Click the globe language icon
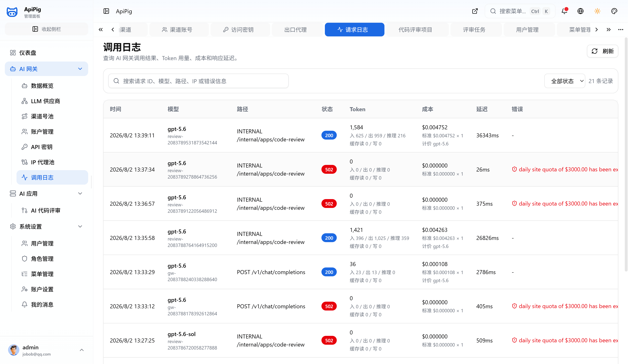The height and width of the screenshot is (364, 628). [x=580, y=11]
